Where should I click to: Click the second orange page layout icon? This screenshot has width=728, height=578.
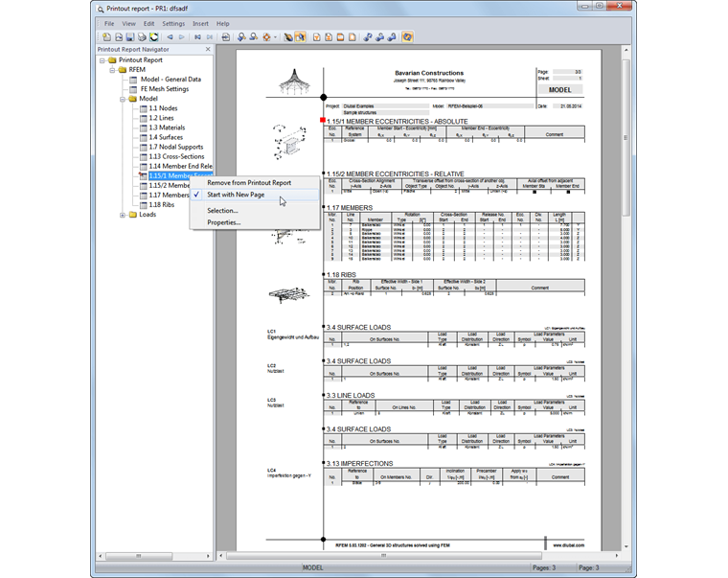click(x=329, y=37)
